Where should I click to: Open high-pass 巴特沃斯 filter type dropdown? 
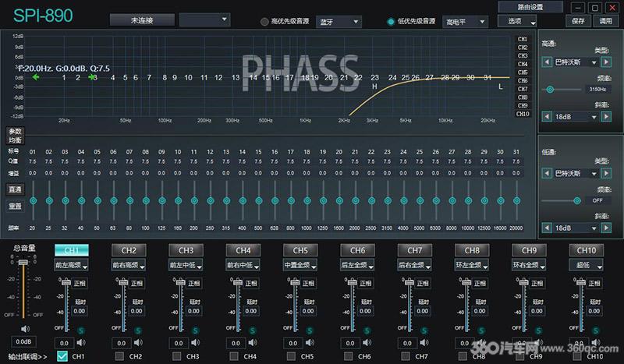576,62
